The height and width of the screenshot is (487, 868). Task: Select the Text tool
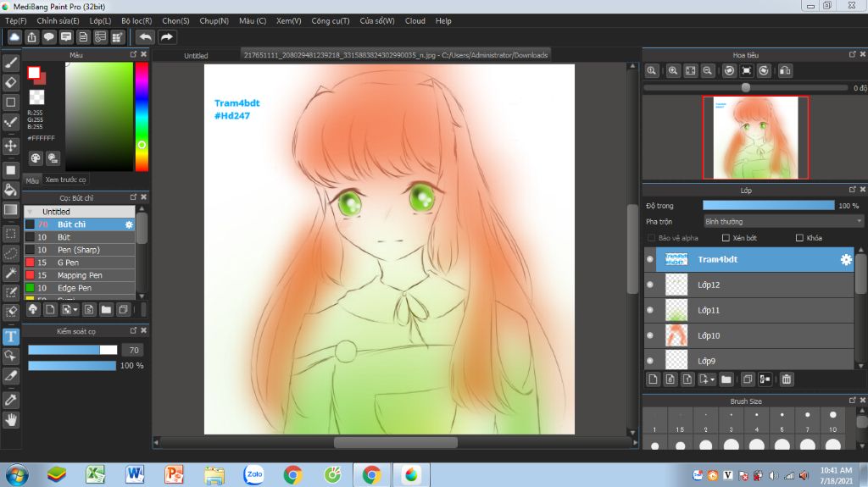[x=10, y=336]
